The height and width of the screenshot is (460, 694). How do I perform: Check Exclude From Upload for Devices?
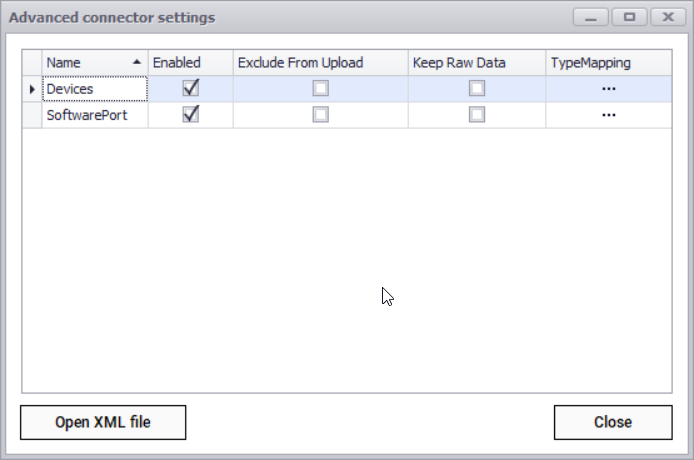pyautogui.click(x=320, y=88)
